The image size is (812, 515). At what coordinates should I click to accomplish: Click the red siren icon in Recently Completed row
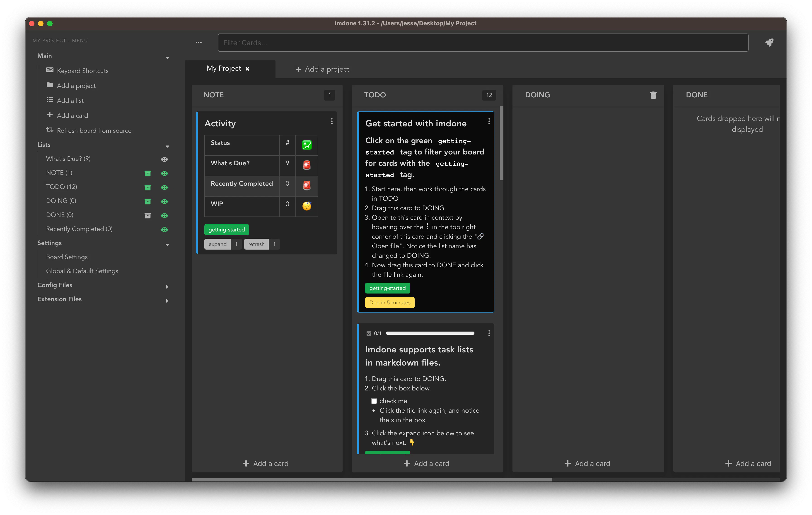click(x=307, y=186)
